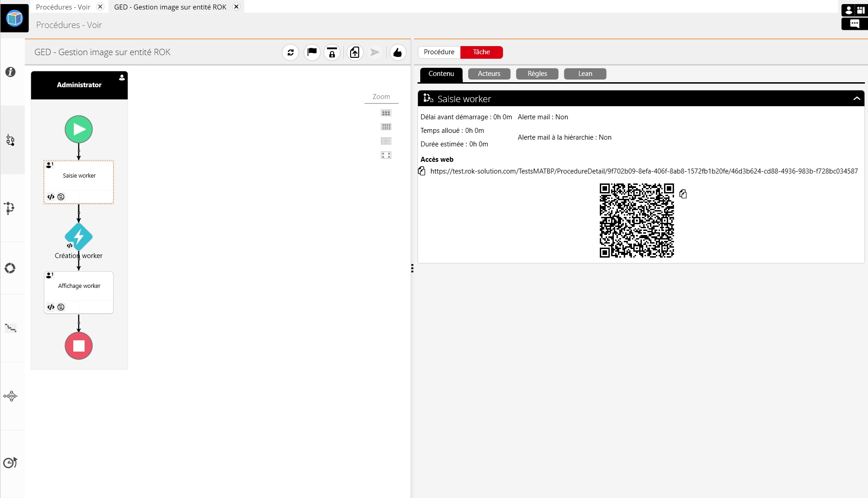Click the Administrator lane user icon
The image size is (868, 498).
(x=122, y=77)
